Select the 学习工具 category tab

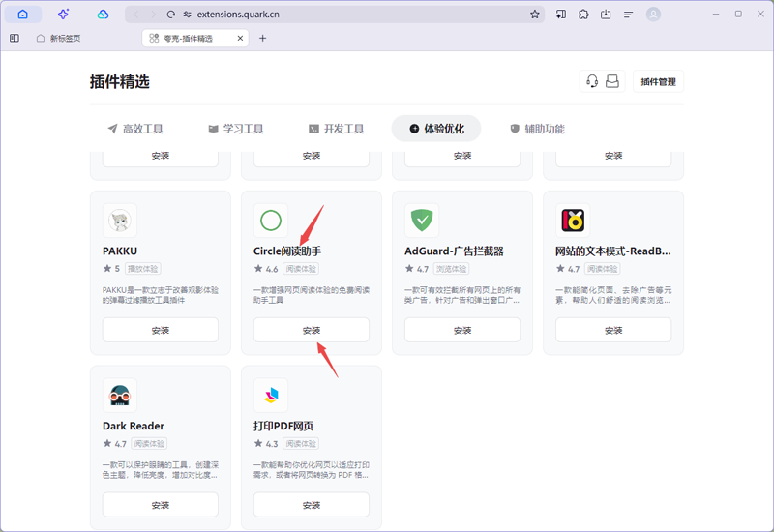tap(236, 129)
